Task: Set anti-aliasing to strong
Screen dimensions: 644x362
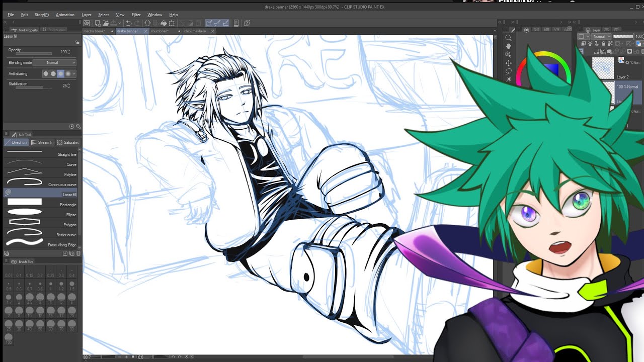Action: pyautogui.click(x=68, y=73)
